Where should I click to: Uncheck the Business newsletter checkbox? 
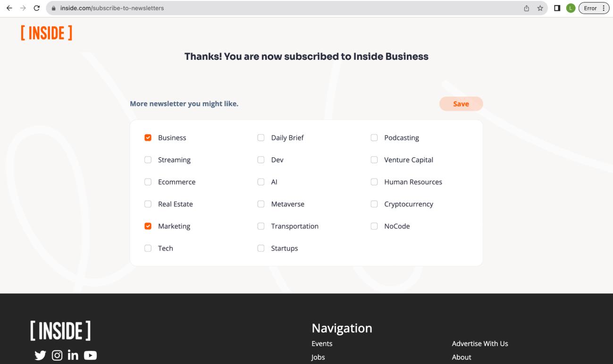coord(148,138)
